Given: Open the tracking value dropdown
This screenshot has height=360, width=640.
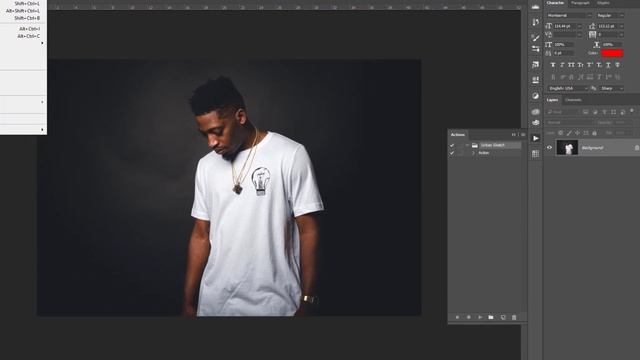Looking at the screenshot, I should click(621, 35).
